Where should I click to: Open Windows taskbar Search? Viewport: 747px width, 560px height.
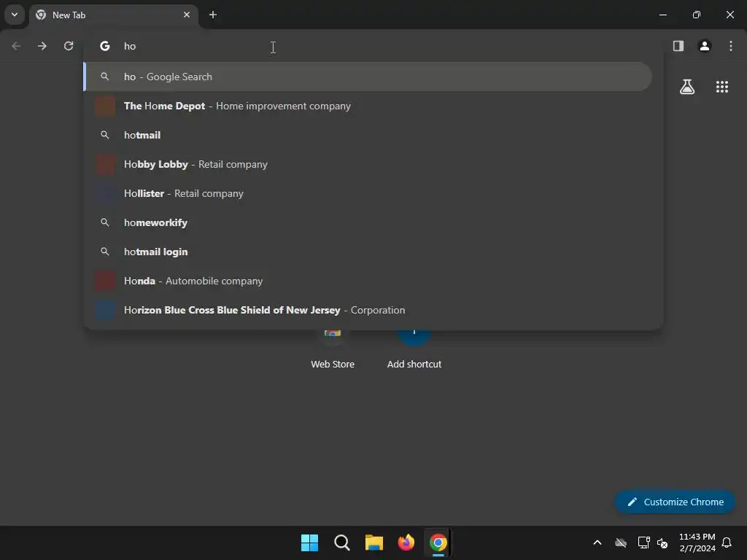point(341,542)
